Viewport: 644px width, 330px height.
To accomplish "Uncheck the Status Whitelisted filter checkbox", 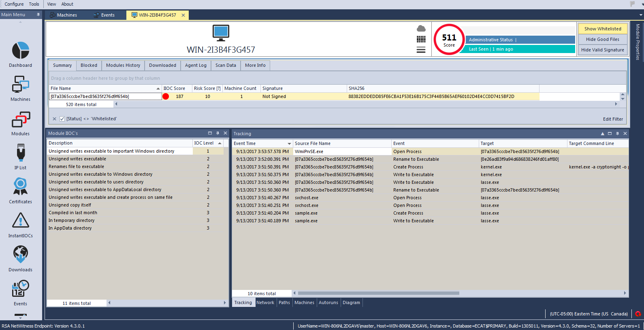I will click(x=62, y=119).
